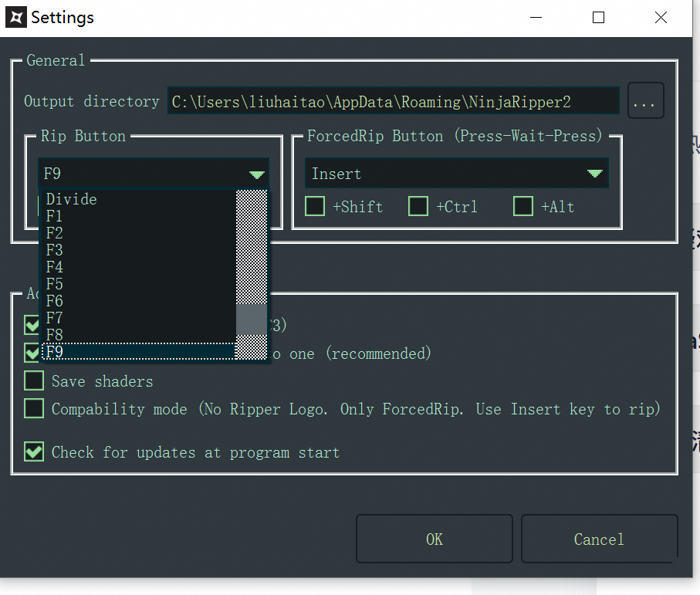Close the Settings window
Viewport: 700px width, 595px height.
[x=661, y=18]
